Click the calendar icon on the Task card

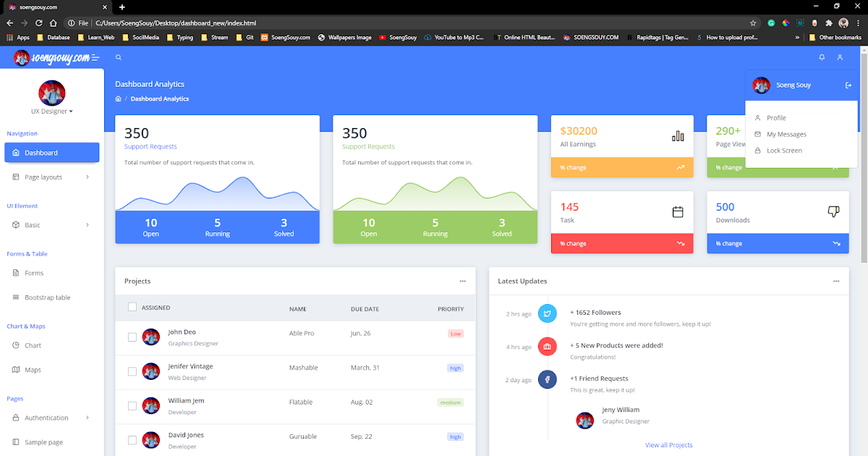pos(678,211)
